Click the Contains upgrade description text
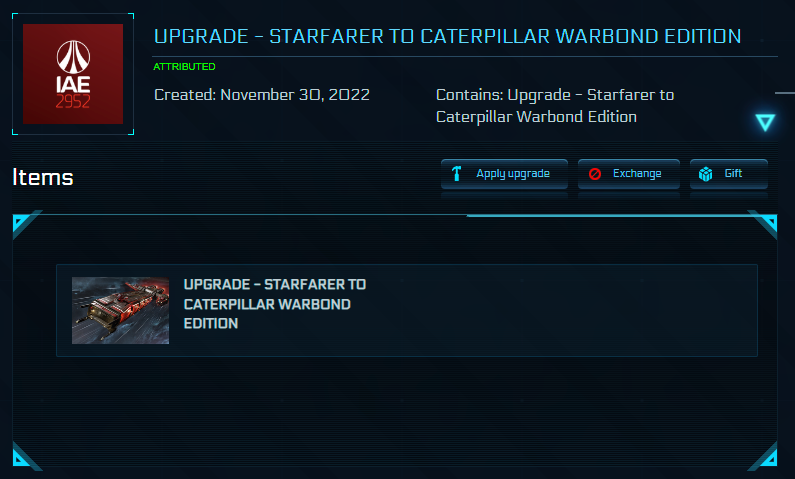This screenshot has height=479, width=795. (555, 105)
